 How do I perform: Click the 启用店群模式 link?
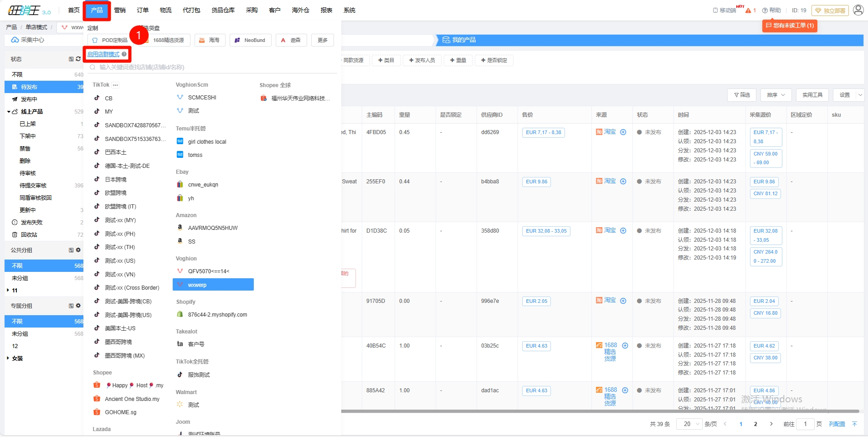pos(103,54)
